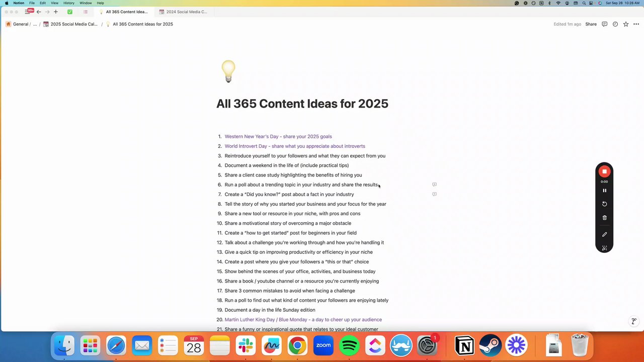Select the pencil drawing tool in recorder
The image size is (644, 362).
[x=604, y=234]
